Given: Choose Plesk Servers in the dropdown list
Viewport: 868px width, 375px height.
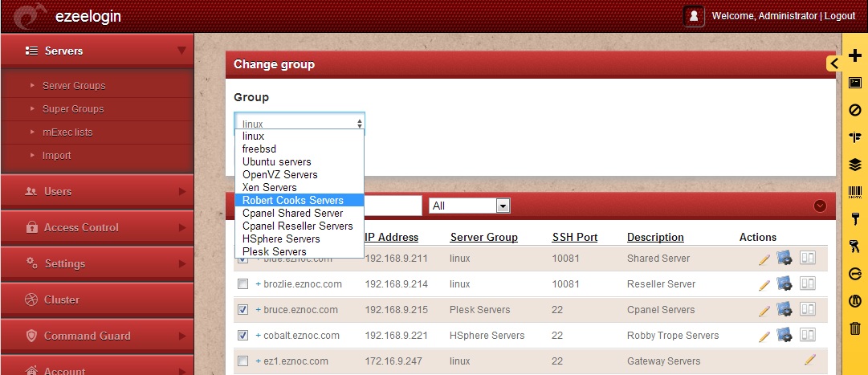Looking at the screenshot, I should click(x=300, y=251).
